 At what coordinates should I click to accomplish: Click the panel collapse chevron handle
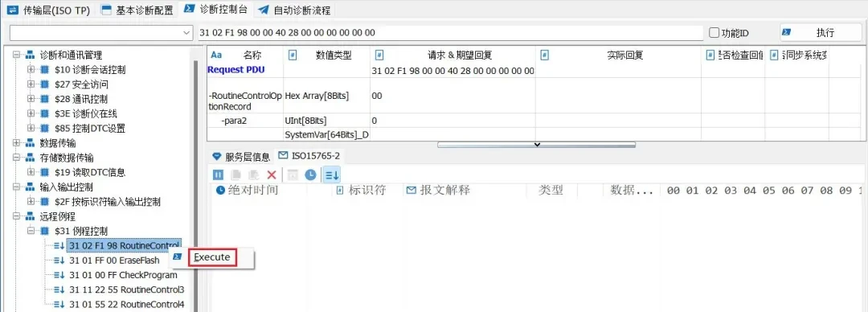pos(536,145)
